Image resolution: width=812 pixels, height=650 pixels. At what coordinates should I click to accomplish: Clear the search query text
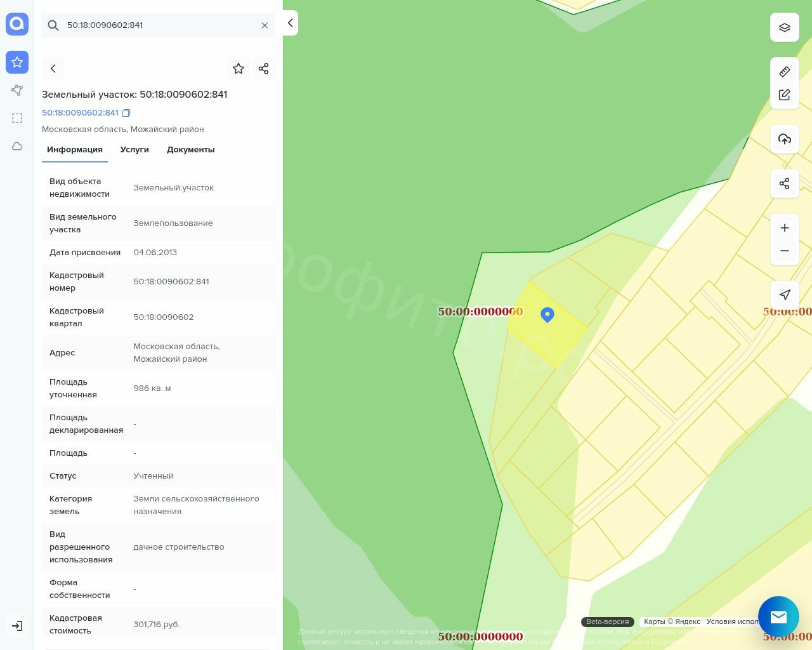tap(265, 25)
